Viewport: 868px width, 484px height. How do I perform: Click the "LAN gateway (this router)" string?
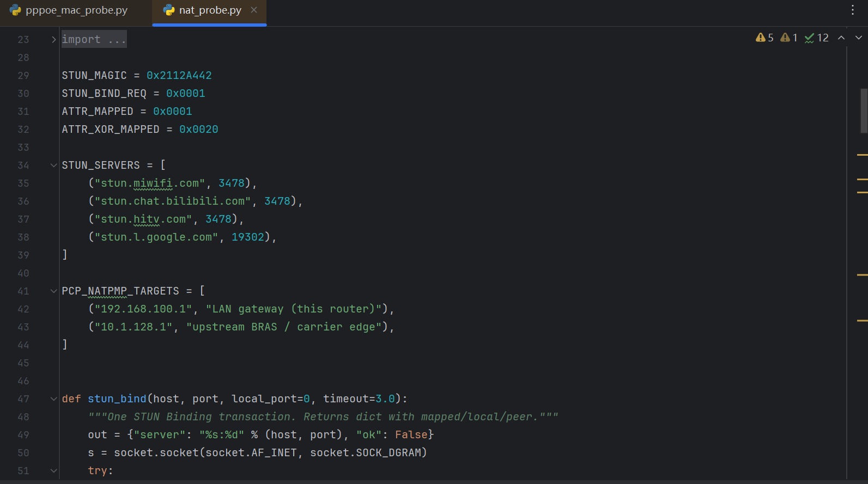point(294,309)
